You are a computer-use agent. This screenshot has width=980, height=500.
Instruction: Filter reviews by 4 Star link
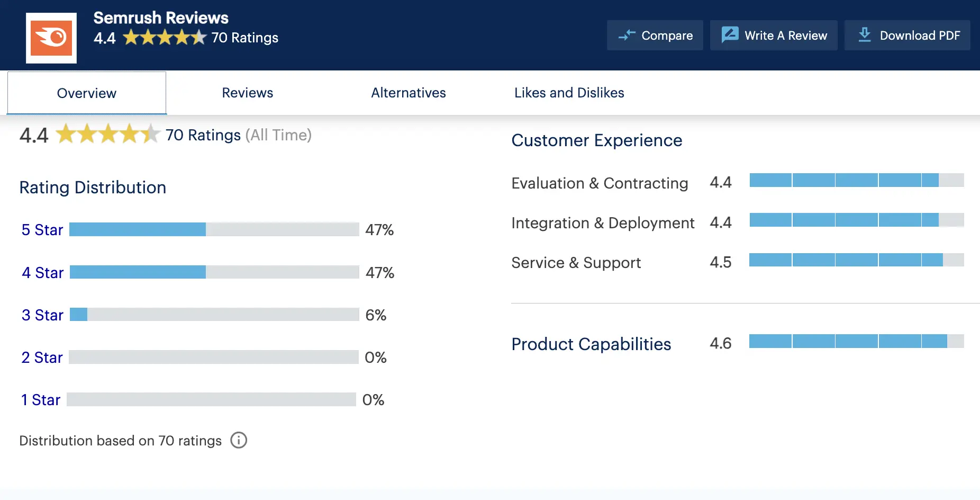tap(42, 273)
